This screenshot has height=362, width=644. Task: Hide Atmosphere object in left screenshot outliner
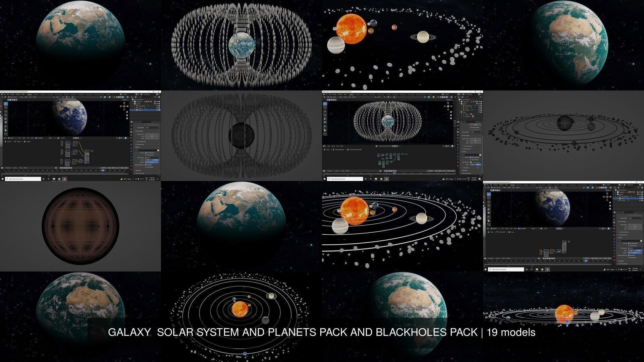[x=157, y=106]
